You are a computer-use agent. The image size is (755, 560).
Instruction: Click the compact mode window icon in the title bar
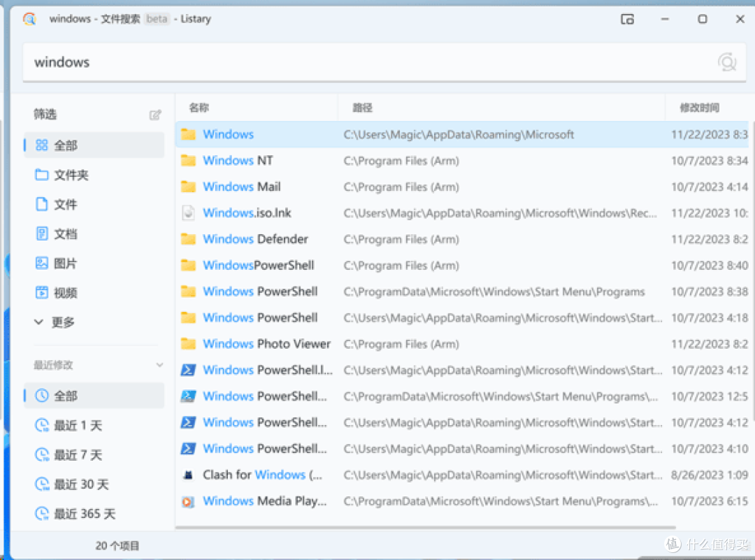tap(627, 20)
